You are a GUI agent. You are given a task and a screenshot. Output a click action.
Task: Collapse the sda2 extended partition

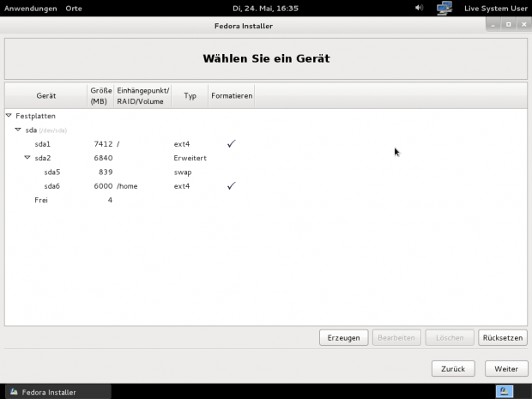(x=27, y=157)
